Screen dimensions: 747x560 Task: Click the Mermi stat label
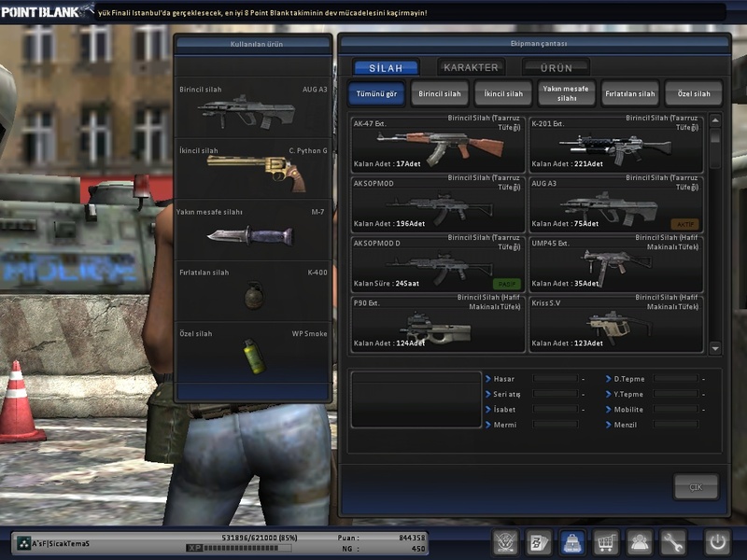505,425
